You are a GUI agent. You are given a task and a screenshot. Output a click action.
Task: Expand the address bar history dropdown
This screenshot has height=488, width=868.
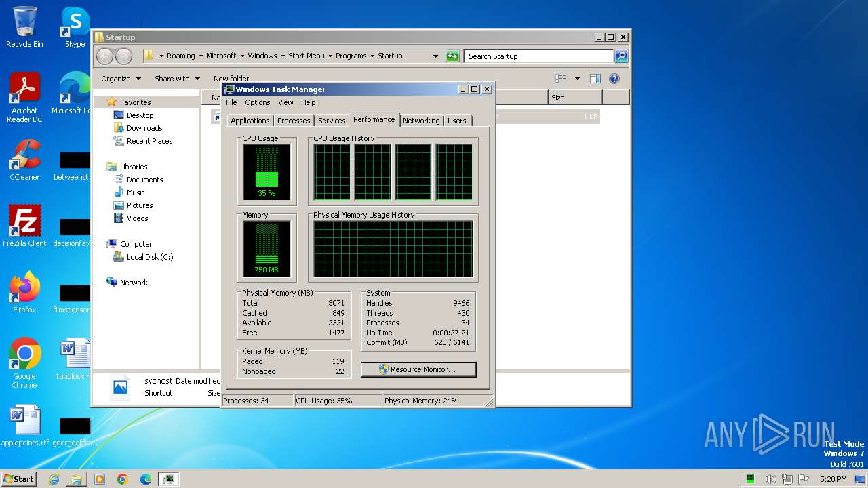click(x=435, y=56)
